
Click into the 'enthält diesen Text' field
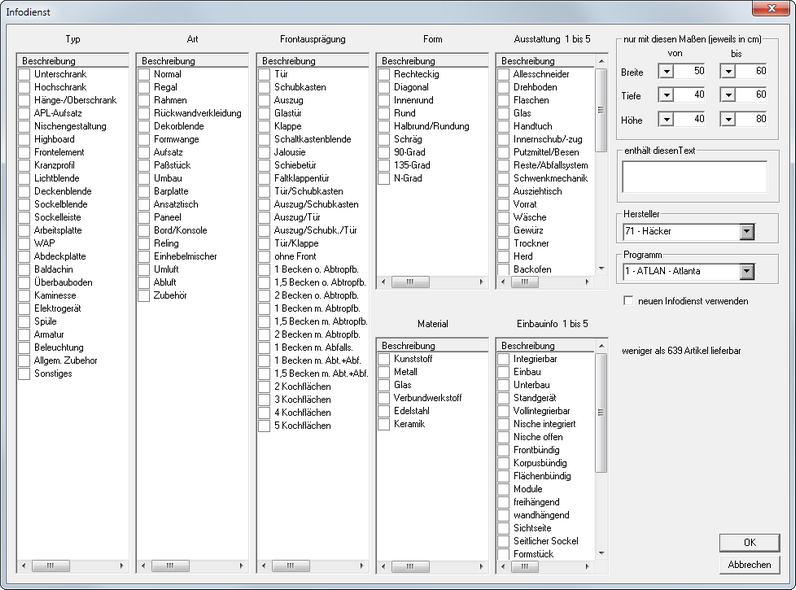(693, 176)
